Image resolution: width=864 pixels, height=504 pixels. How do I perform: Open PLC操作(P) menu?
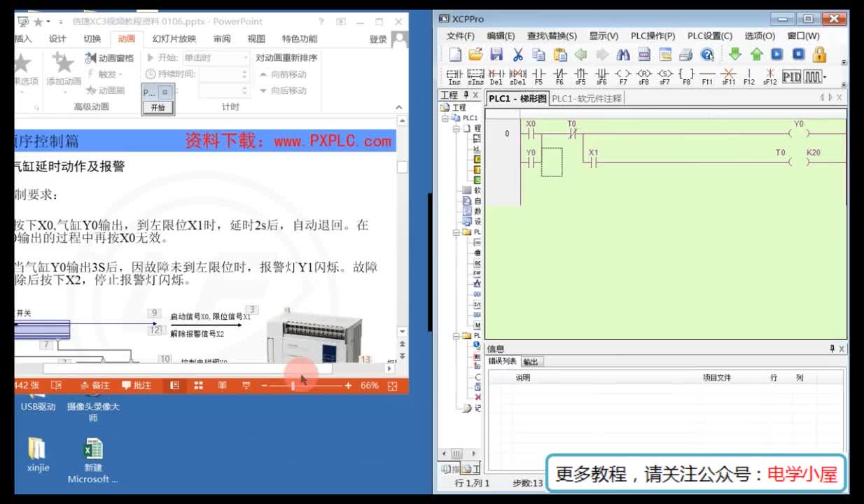[x=653, y=36]
